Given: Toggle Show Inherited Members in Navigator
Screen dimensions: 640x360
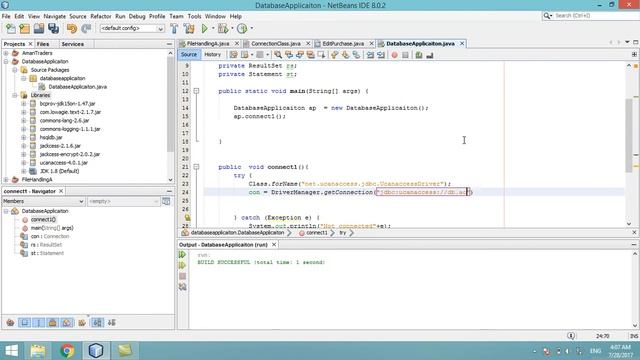Looking at the screenshot, I should (10, 322).
